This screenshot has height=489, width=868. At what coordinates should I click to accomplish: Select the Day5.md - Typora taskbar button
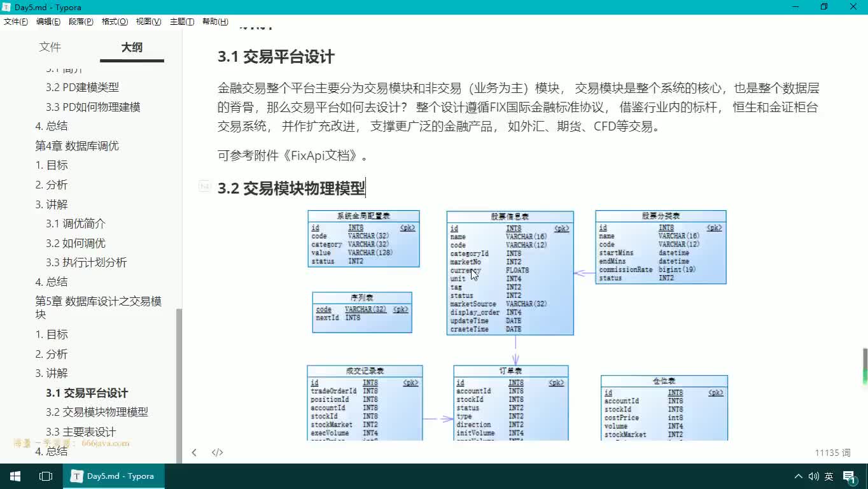(x=114, y=476)
